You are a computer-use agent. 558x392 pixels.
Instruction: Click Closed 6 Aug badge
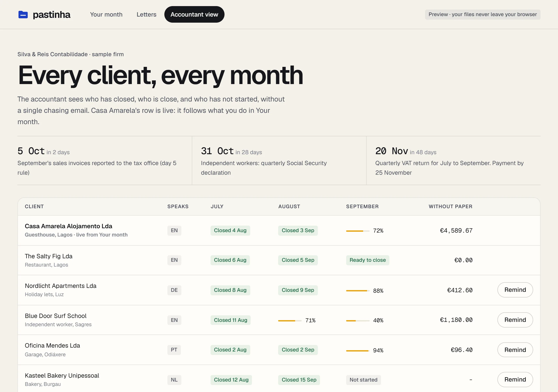point(230,260)
